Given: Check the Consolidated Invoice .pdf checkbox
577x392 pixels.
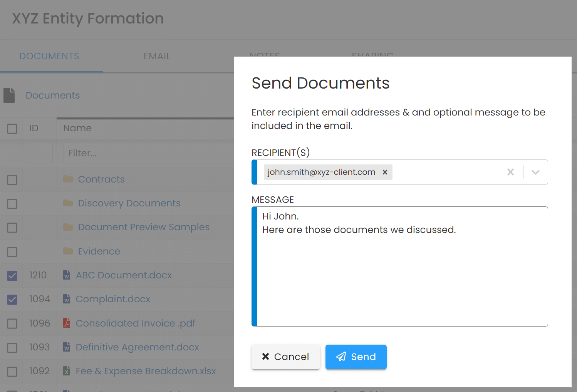Looking at the screenshot, I should pyautogui.click(x=12, y=323).
